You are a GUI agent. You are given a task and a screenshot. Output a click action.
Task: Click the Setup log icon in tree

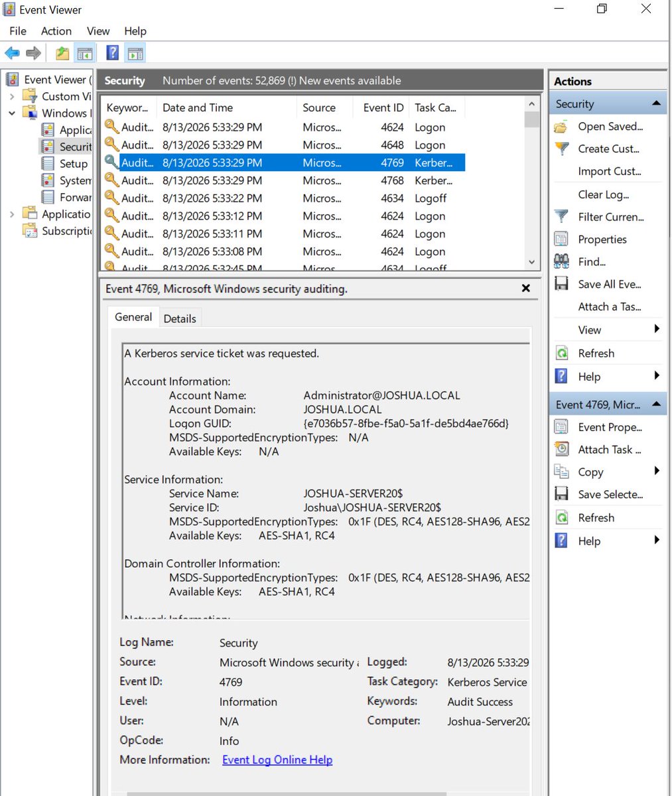coord(48,163)
